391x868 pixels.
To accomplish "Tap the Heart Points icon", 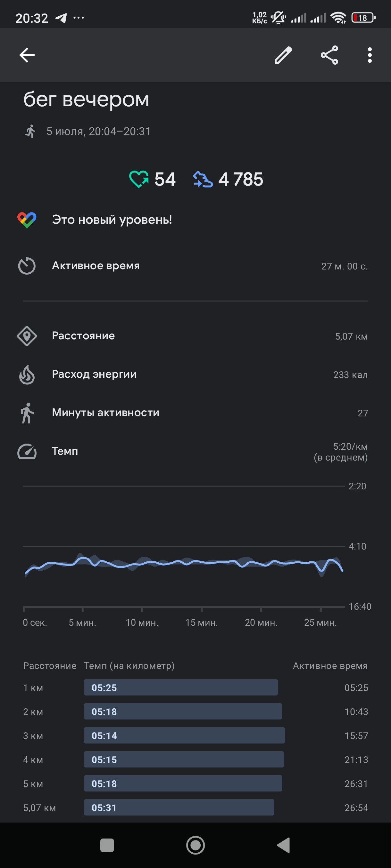I will click(139, 179).
